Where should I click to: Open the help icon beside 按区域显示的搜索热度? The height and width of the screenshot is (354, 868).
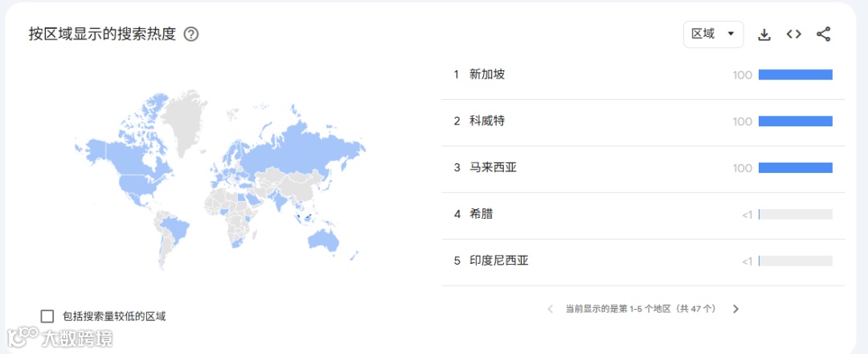click(191, 35)
